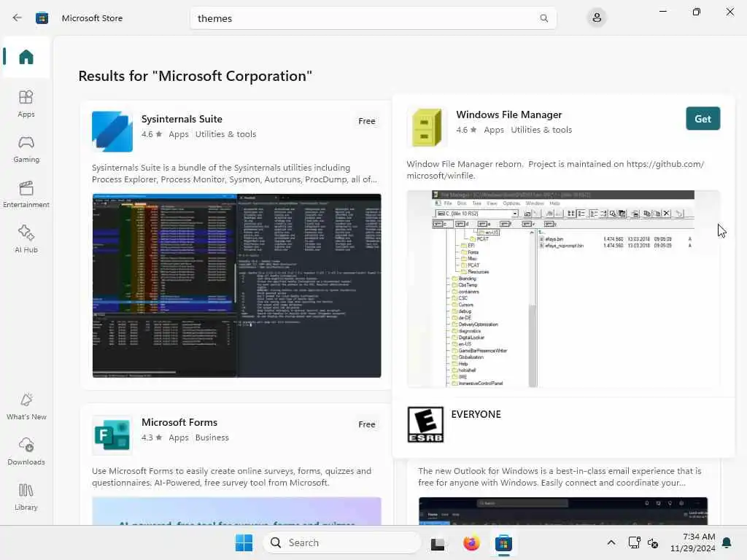Click the Windows File Manager cabinet icon
Image resolution: width=747 pixels, height=560 pixels.
[x=427, y=127]
